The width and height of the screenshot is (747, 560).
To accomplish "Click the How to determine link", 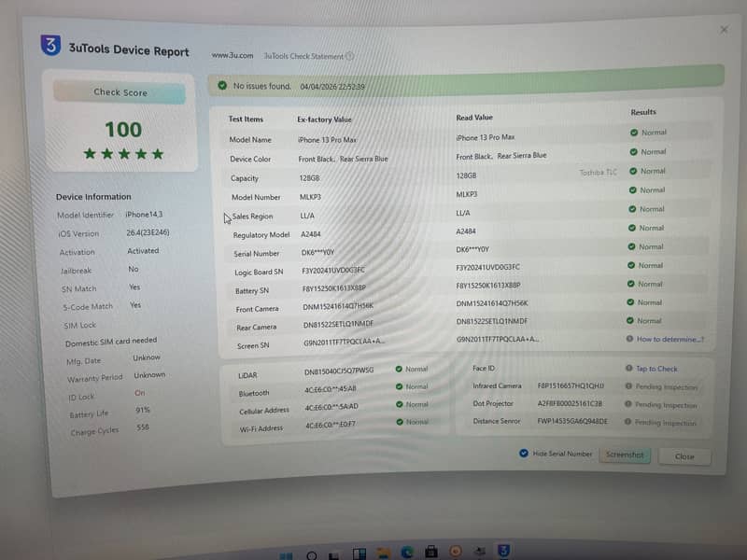I will [x=670, y=339].
